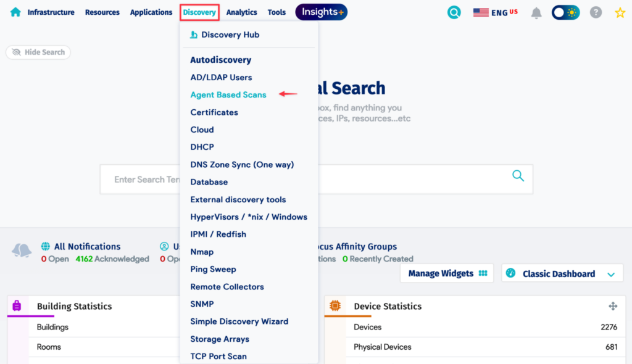The height and width of the screenshot is (364, 632).
Task: Open Discovery Hub from the menu
Action: pos(230,35)
